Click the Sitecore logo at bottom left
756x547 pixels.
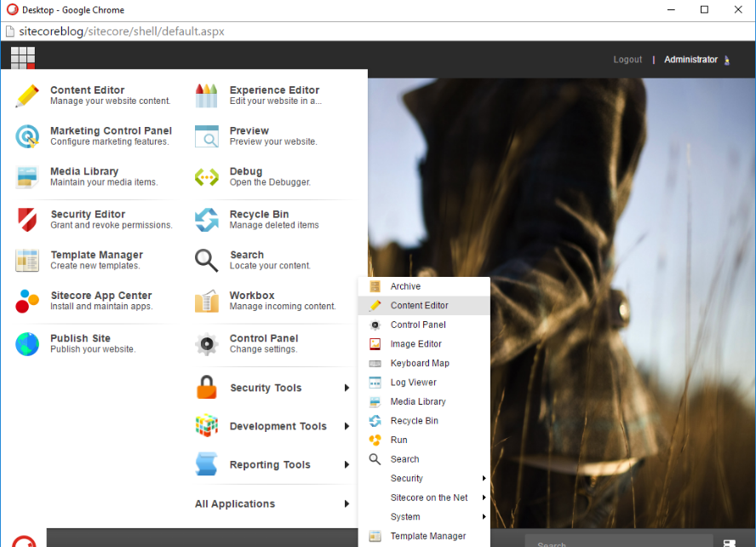(24, 541)
